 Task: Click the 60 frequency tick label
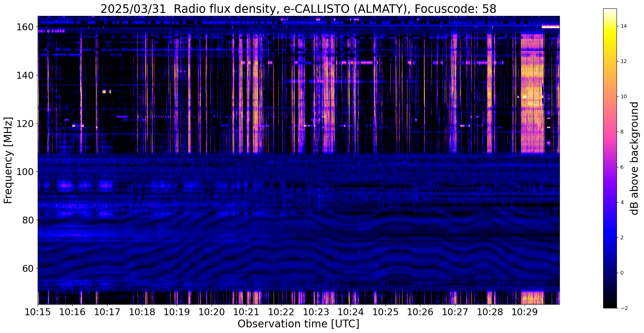(x=28, y=268)
